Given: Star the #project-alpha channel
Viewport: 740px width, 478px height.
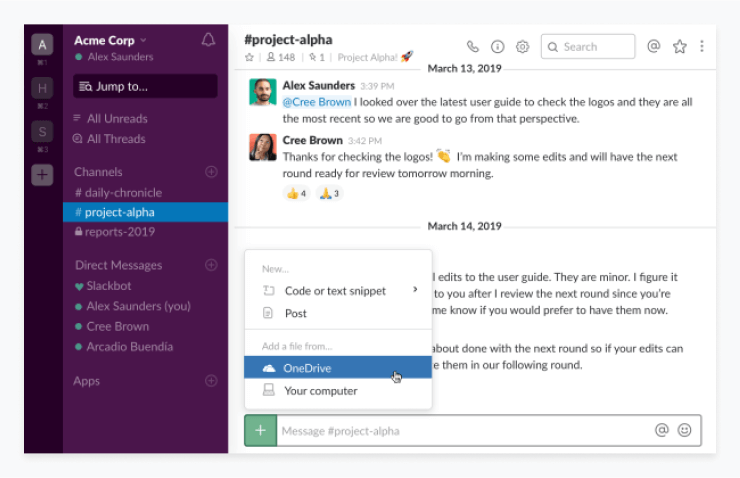Looking at the screenshot, I should (x=249, y=58).
